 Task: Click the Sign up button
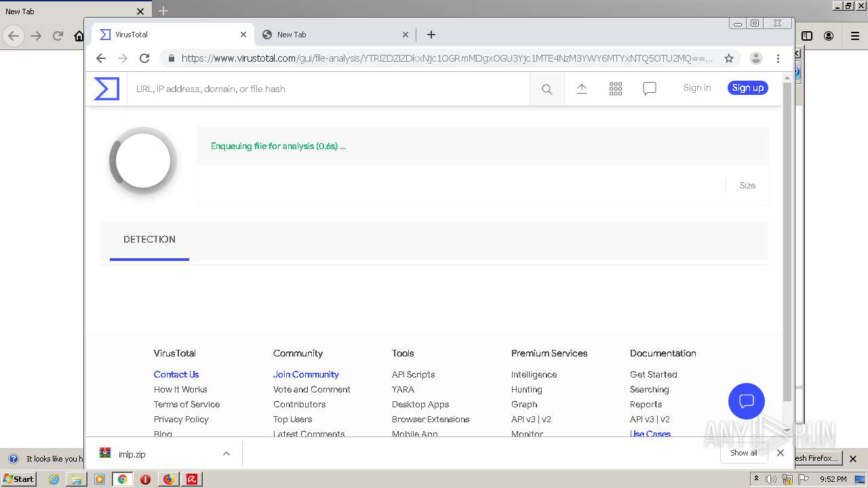(x=748, y=87)
